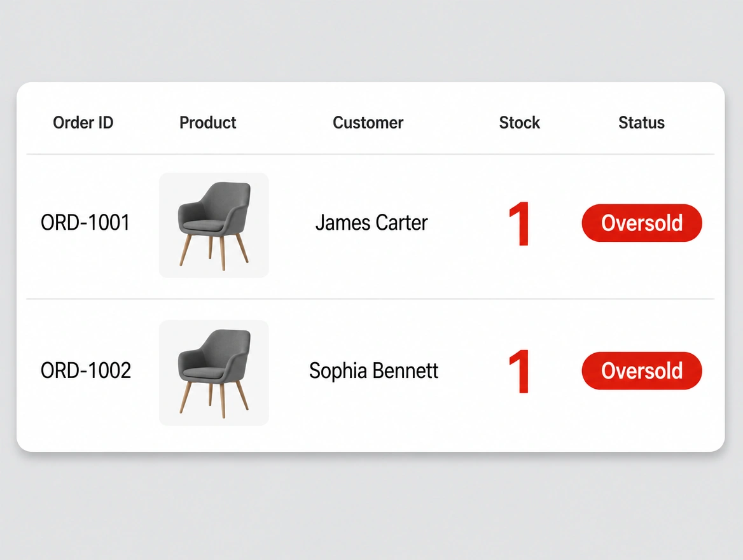Click the Status column header

point(641,122)
